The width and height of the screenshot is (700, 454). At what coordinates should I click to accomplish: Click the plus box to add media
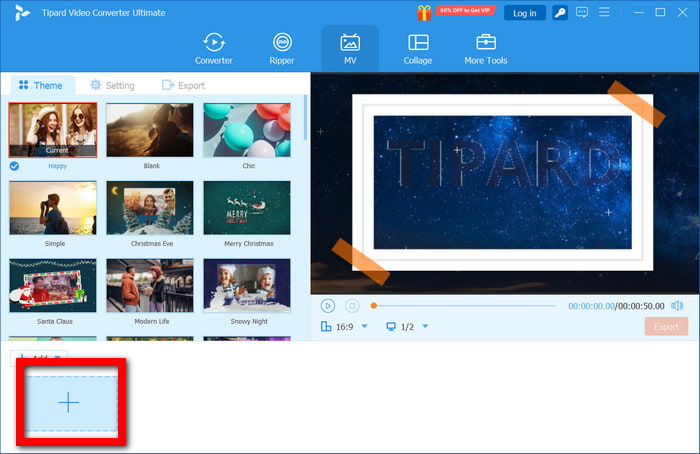[71, 403]
